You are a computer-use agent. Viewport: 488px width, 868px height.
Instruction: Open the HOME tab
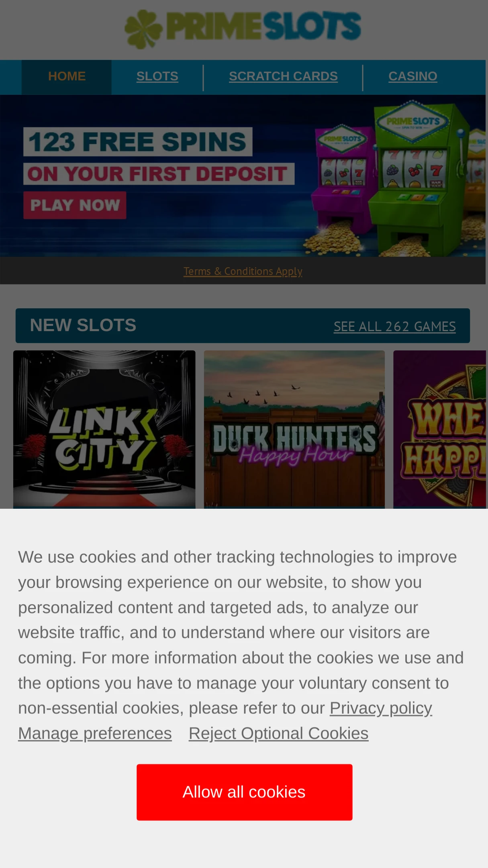pyautogui.click(x=67, y=76)
